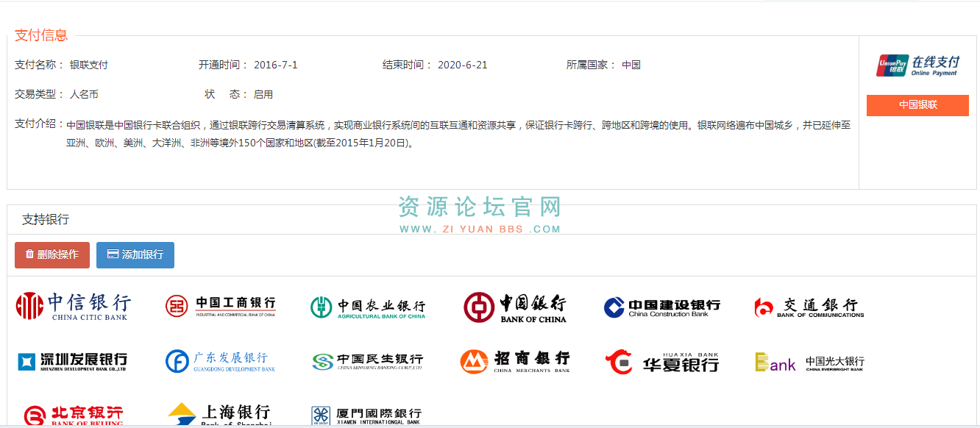980x428 pixels.
Task: Select the 深圳发展银行 logo
Action: (73, 361)
